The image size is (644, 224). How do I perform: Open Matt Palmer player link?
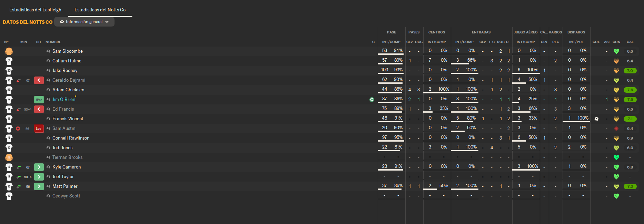pos(65,186)
